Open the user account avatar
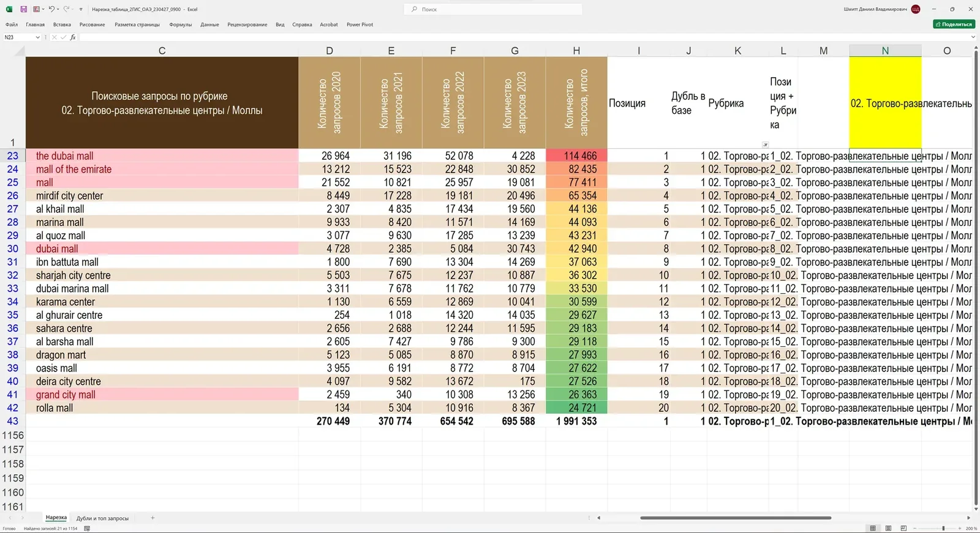 (916, 9)
